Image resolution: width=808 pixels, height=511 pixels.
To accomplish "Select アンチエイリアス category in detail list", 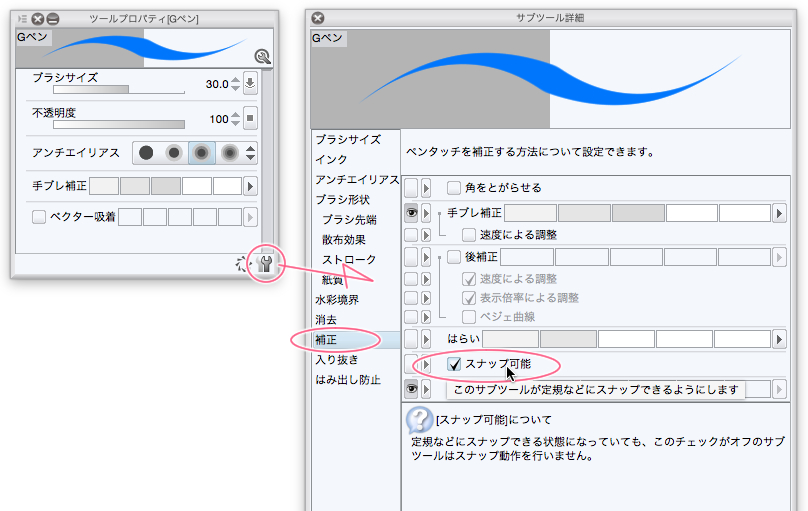I will tap(357, 180).
